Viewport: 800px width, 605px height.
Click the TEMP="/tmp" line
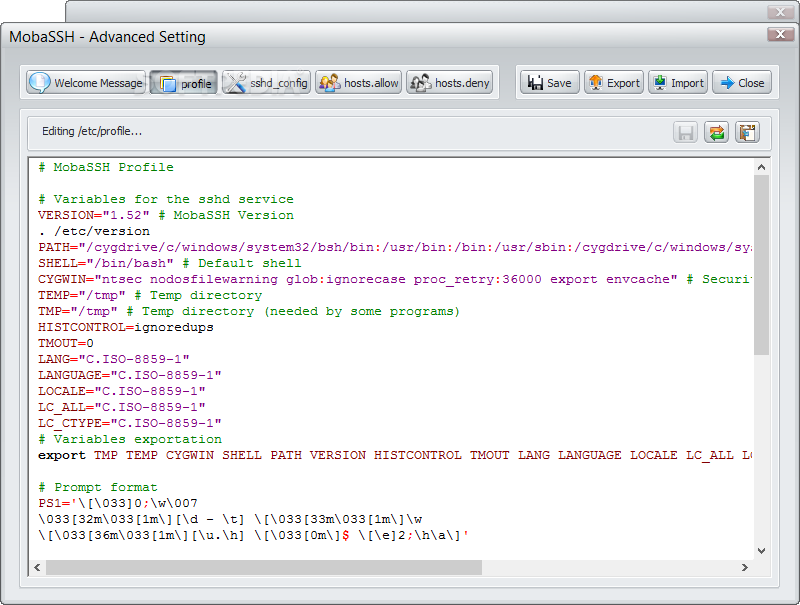point(150,295)
